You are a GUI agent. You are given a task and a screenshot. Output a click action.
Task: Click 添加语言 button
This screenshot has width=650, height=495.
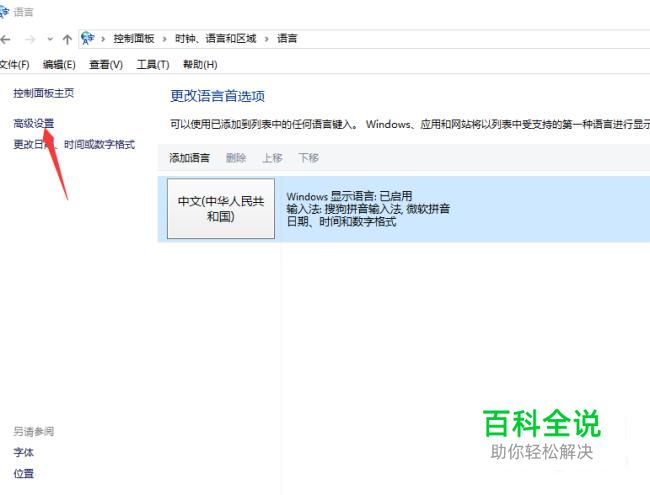pos(189,158)
